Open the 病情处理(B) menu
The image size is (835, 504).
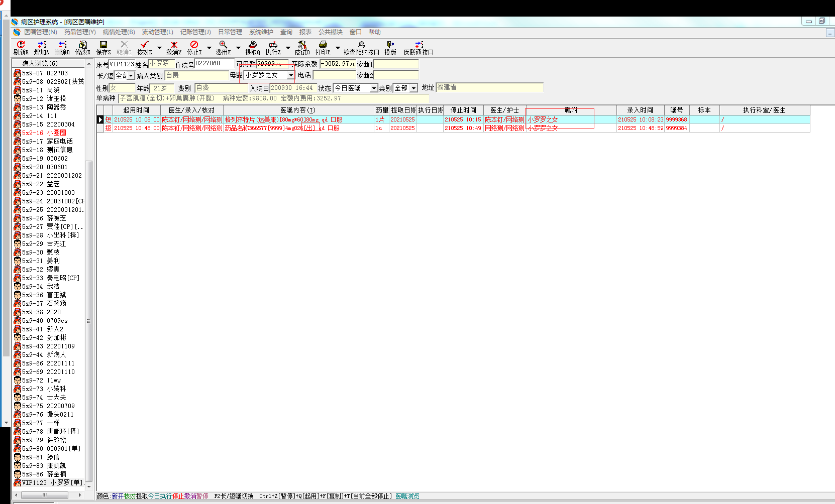pos(119,32)
